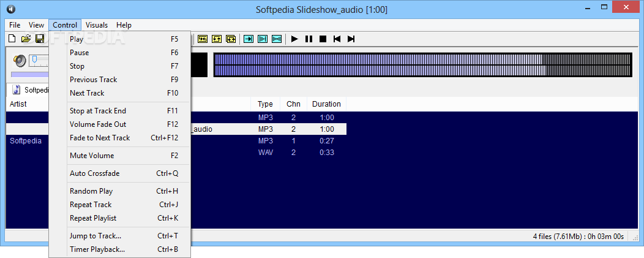This screenshot has height=258, width=644.
Task: Sort by the Duration column header
Action: [x=326, y=104]
